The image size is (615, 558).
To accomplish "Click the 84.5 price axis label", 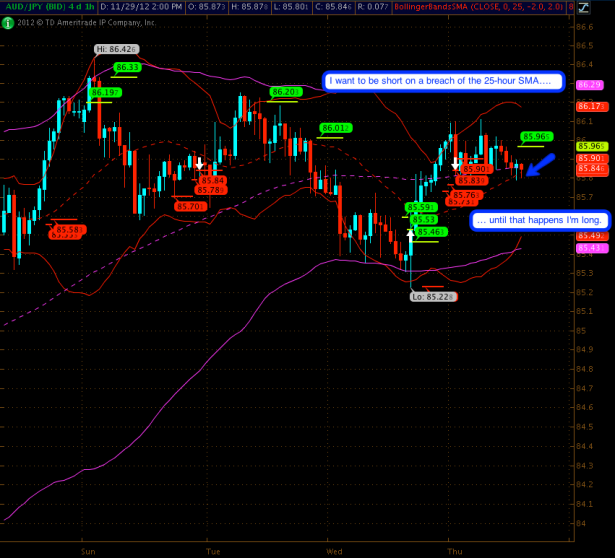I will 584,427.
